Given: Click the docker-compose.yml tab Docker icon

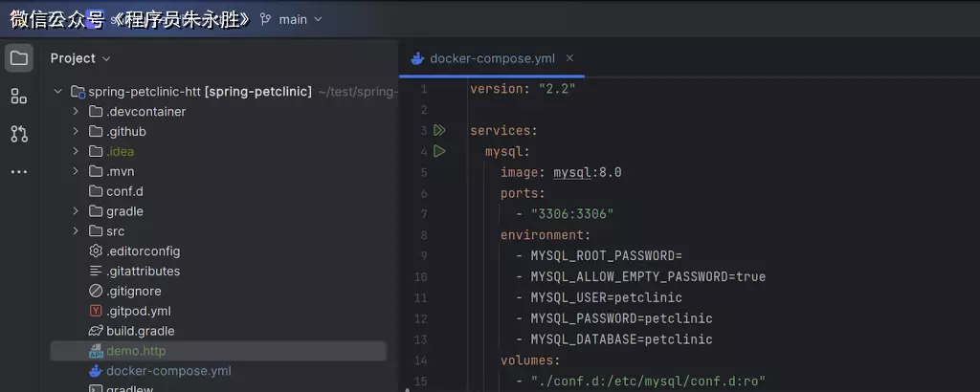Looking at the screenshot, I should coord(417,58).
